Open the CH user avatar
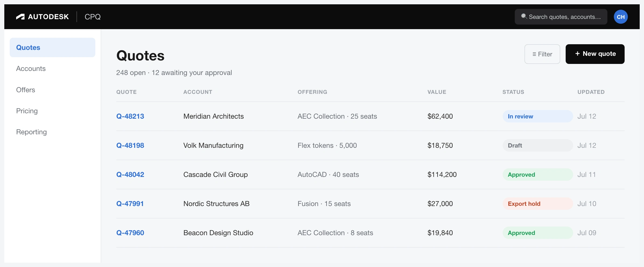Viewport: 644px width, 267px height. [x=621, y=17]
